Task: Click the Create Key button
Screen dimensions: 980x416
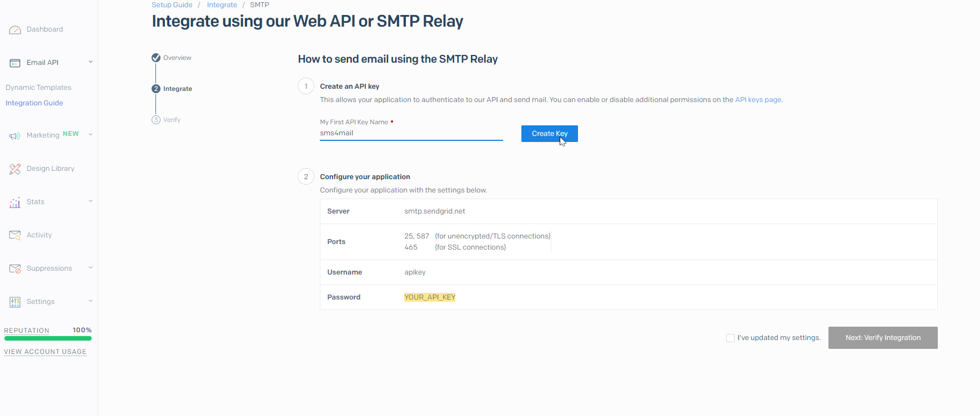Action: (549, 134)
